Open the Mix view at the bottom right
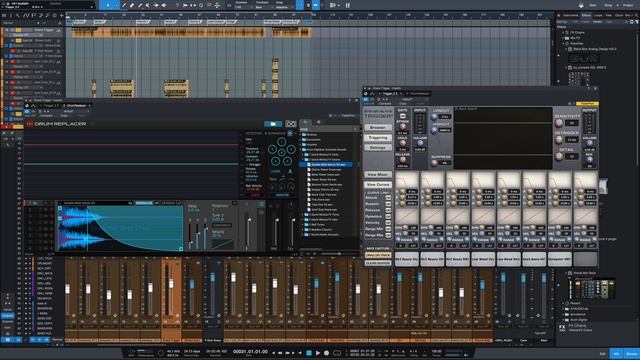The image size is (640, 360). (617, 354)
